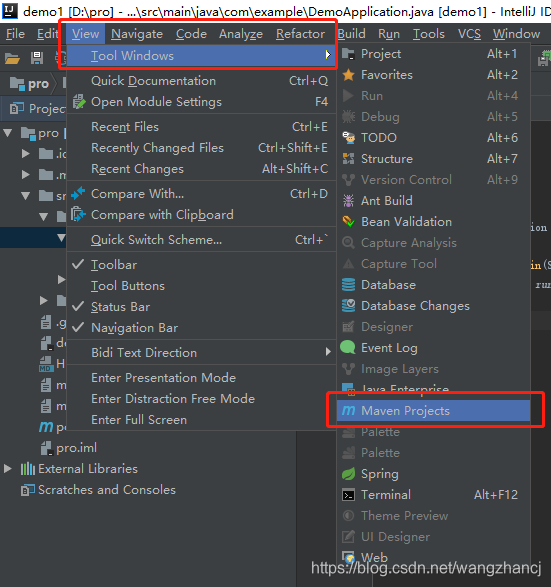Open Bidi Text Direction submenu arrow
The height and width of the screenshot is (587, 551).
[x=328, y=352]
